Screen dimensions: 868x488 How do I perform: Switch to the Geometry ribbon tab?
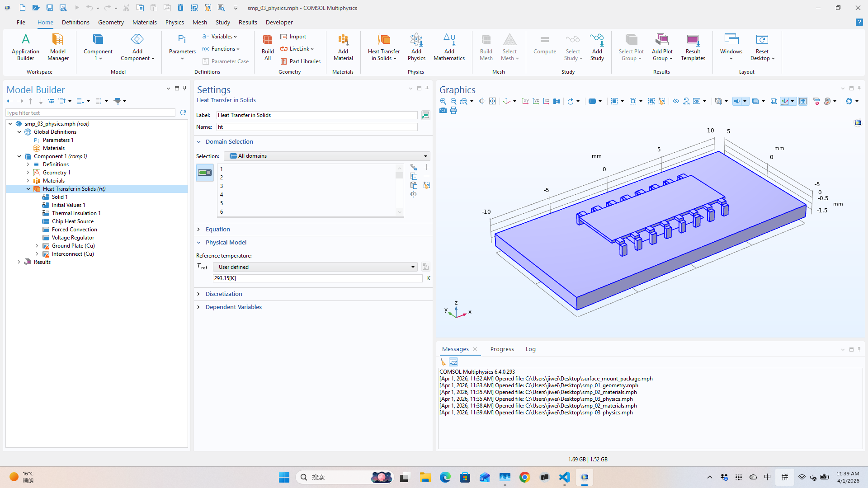(111, 22)
